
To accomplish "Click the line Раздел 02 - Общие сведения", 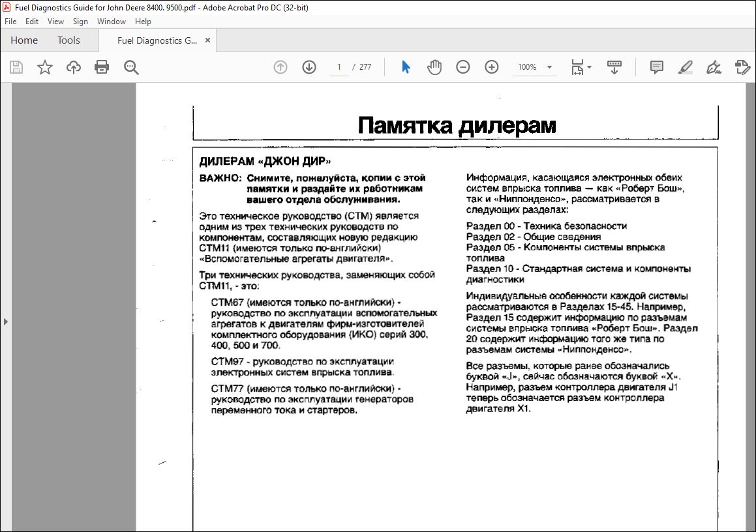I will point(534,237).
